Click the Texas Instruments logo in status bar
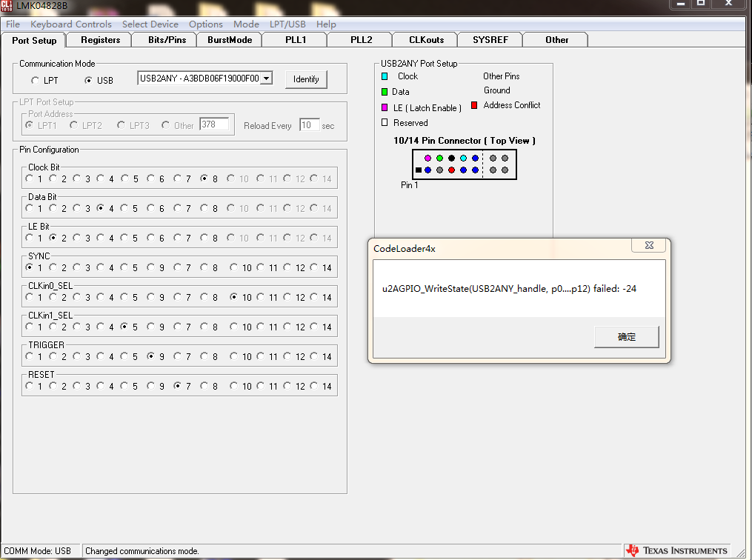Image resolution: width=752 pixels, height=560 pixels. [x=676, y=550]
